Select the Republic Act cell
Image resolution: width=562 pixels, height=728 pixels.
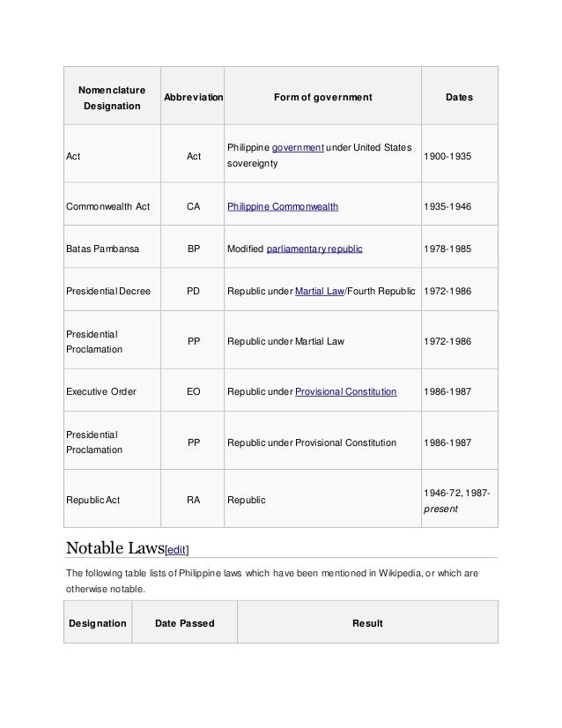click(x=112, y=499)
